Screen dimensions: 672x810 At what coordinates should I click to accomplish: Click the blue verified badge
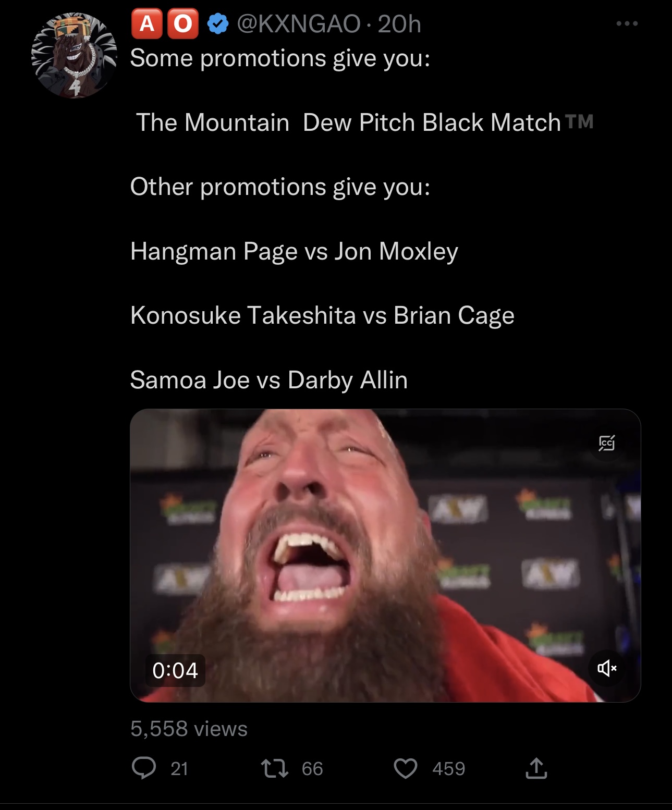218,23
